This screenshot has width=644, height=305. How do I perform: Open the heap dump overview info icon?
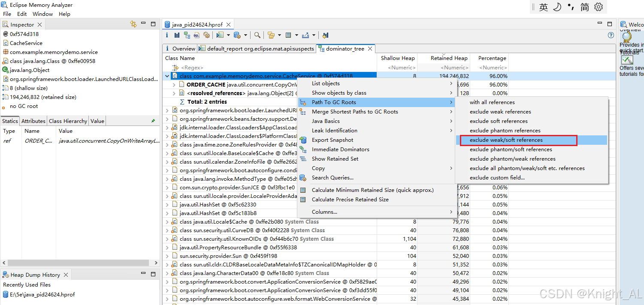pos(167,35)
